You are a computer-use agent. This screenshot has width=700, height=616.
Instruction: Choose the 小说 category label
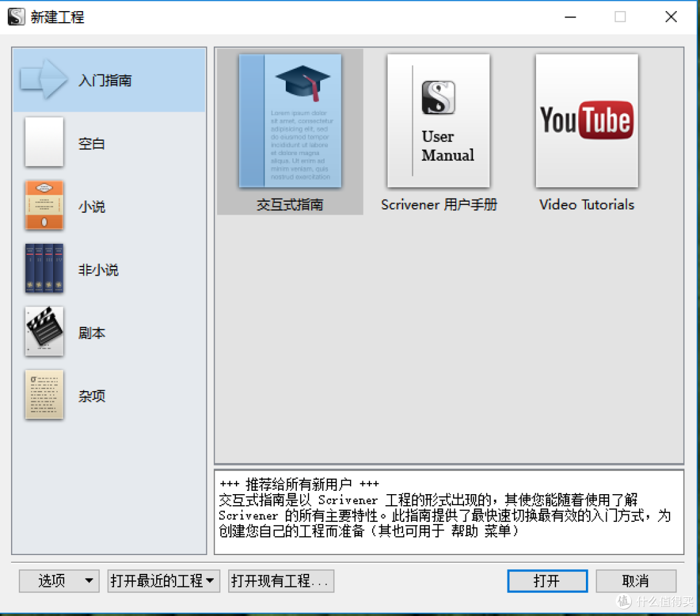pyautogui.click(x=92, y=206)
